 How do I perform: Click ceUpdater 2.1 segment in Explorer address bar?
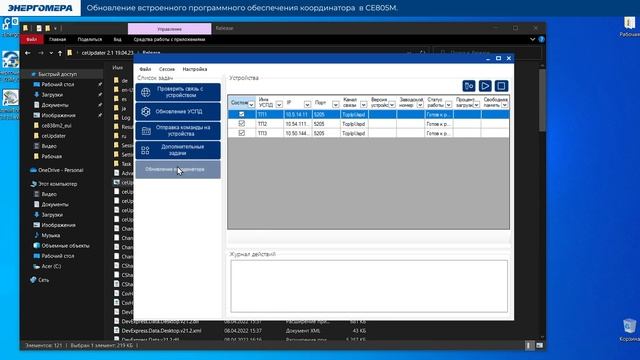point(107,53)
